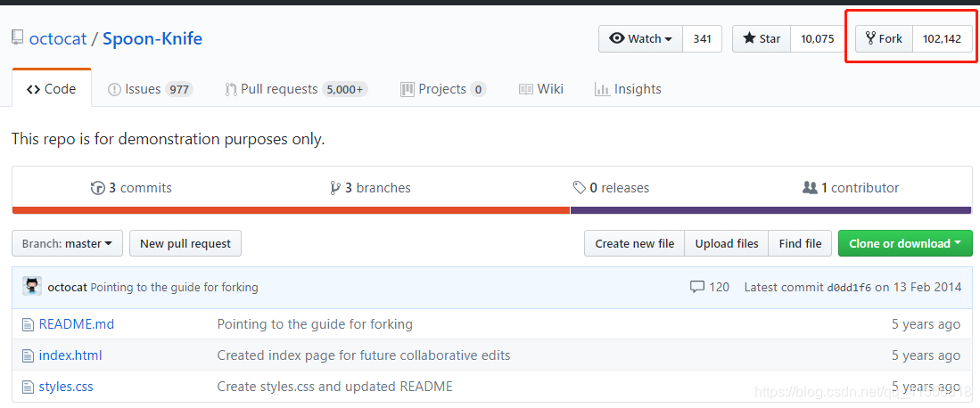The width and height of the screenshot is (980, 408).
Task: Open the Pull requests tab
Action: (296, 89)
